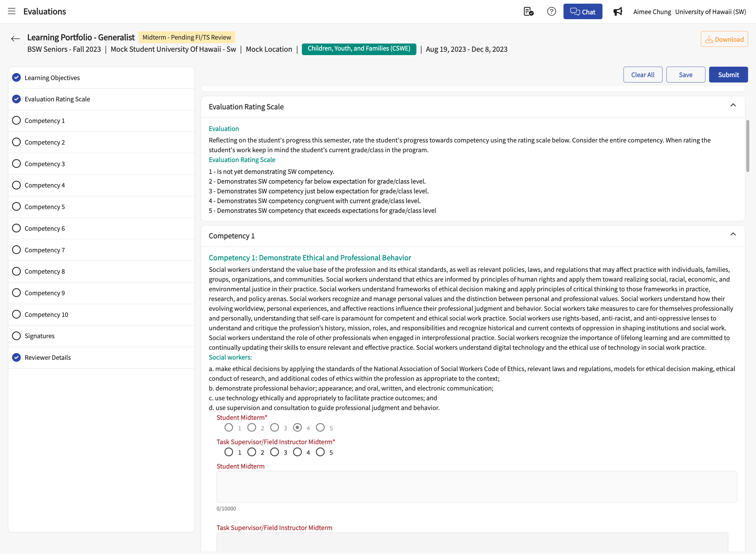Submit the evaluation
Viewport: 756px width, 554px height.
728,75
